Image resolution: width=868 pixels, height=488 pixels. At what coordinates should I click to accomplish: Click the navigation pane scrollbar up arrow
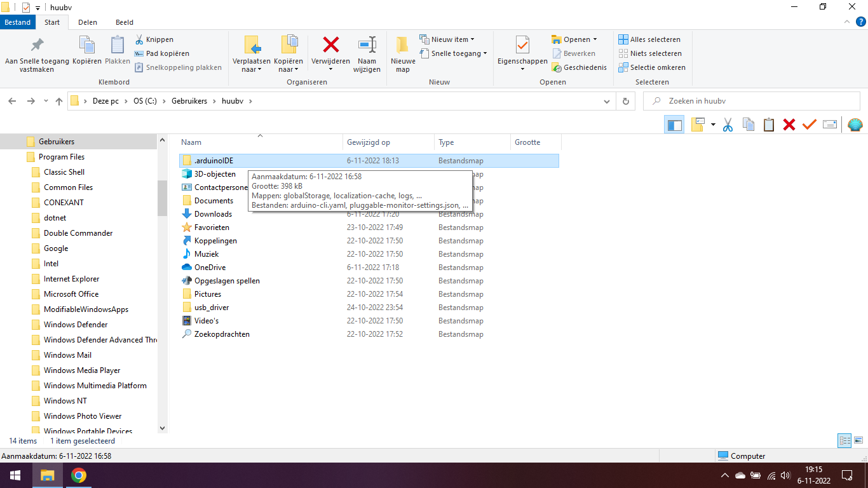click(162, 140)
